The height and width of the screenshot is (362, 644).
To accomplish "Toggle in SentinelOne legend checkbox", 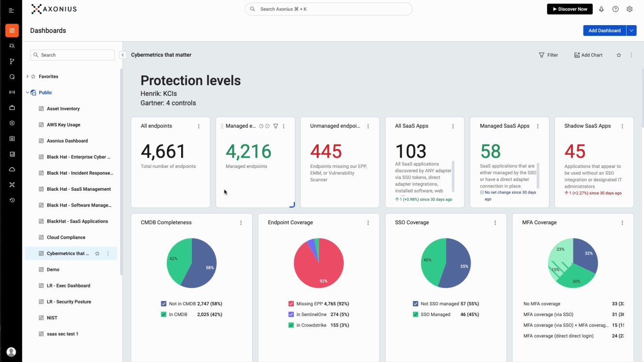I will (x=291, y=315).
